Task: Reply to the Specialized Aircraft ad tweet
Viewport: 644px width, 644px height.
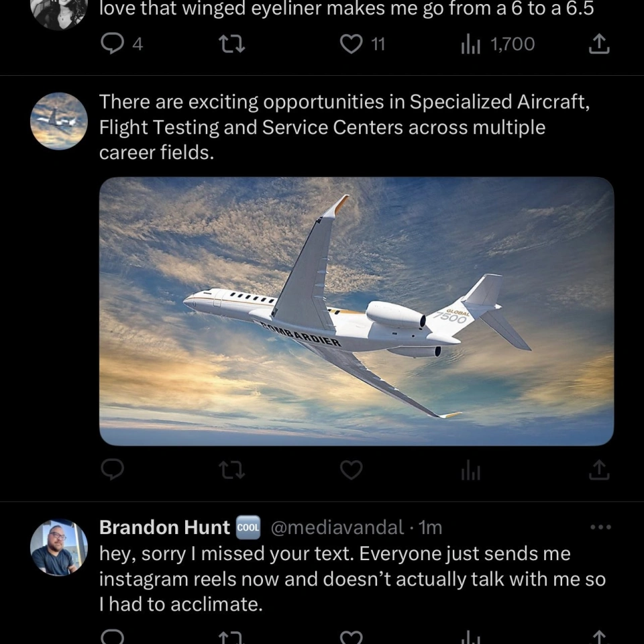Action: point(112,470)
